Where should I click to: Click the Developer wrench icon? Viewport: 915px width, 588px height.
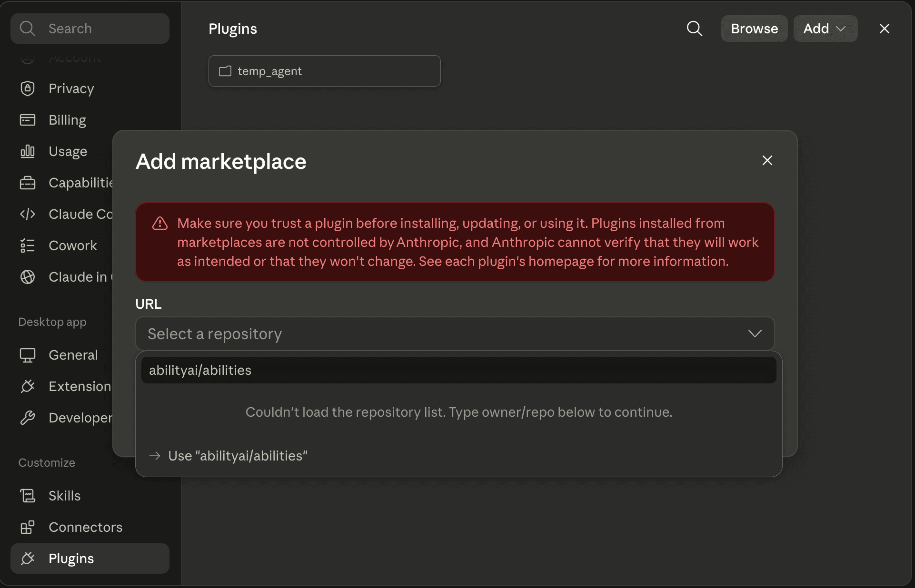pyautogui.click(x=28, y=418)
